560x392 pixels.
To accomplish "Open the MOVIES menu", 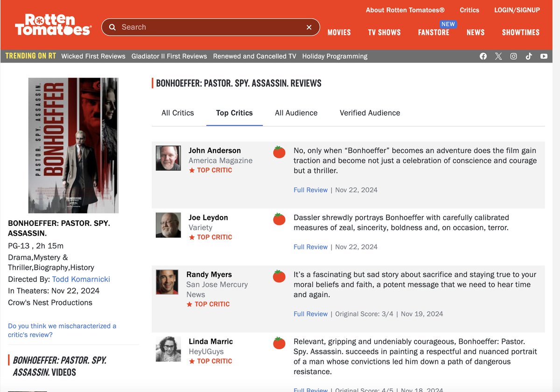I will coord(339,32).
